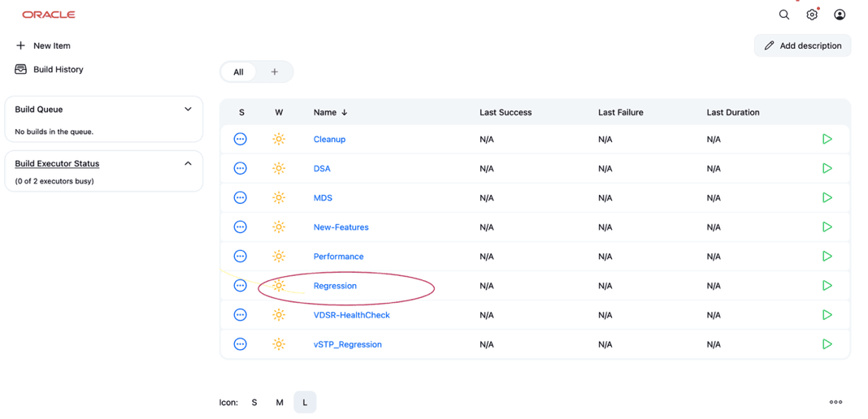Set icon size to large L

pyautogui.click(x=305, y=403)
